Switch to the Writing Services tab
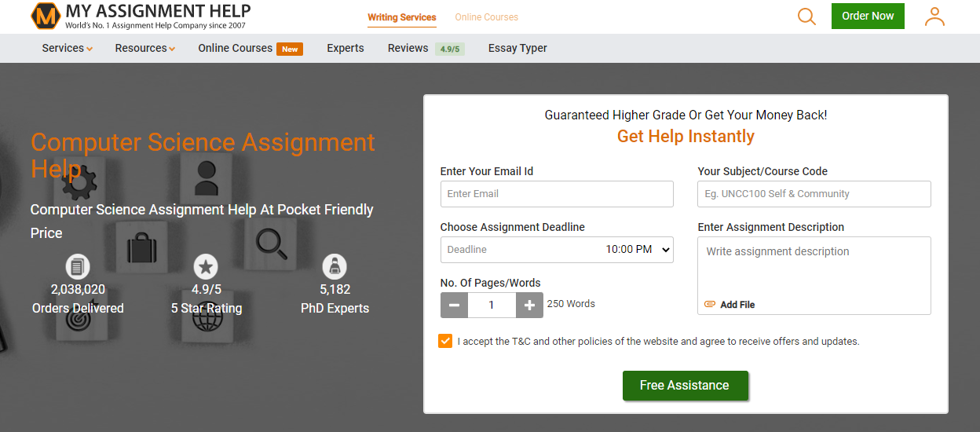980x432 pixels. point(402,17)
